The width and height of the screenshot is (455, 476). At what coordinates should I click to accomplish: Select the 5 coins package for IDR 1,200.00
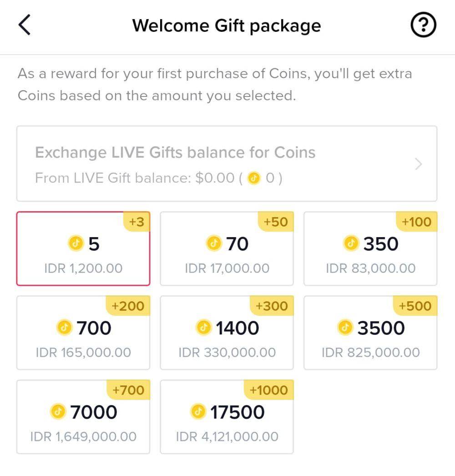(x=83, y=248)
